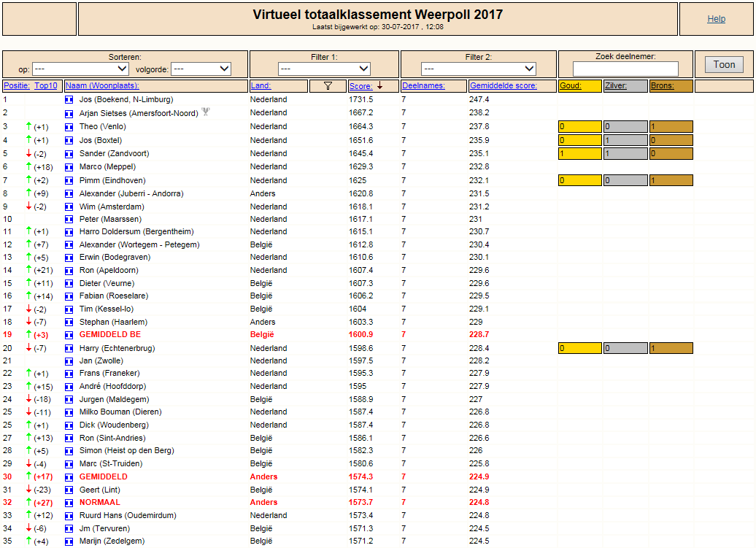This screenshot has height=548, width=756.
Task: Open the Sorteren 'op' dropdown
Action: (80, 69)
